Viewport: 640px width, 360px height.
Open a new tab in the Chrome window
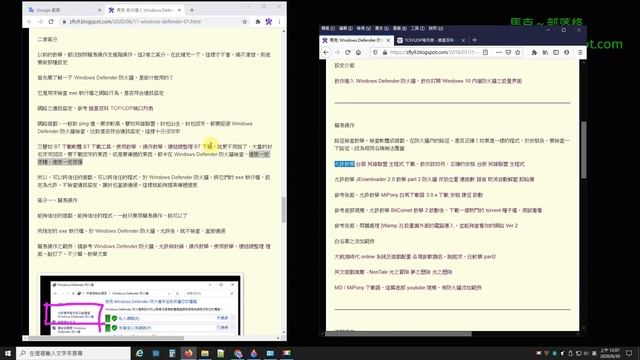[192, 10]
